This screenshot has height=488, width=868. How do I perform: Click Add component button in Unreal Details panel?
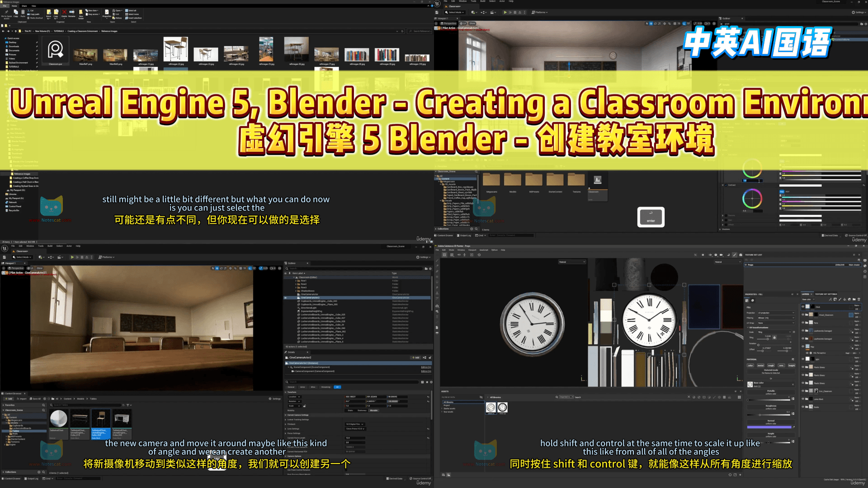click(415, 358)
